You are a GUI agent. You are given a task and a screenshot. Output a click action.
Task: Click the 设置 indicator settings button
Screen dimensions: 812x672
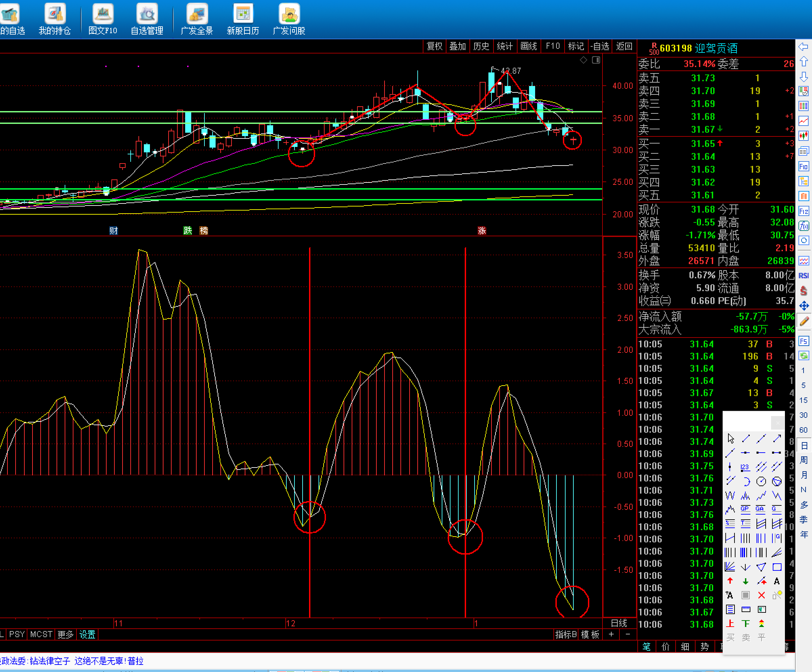[x=87, y=634]
